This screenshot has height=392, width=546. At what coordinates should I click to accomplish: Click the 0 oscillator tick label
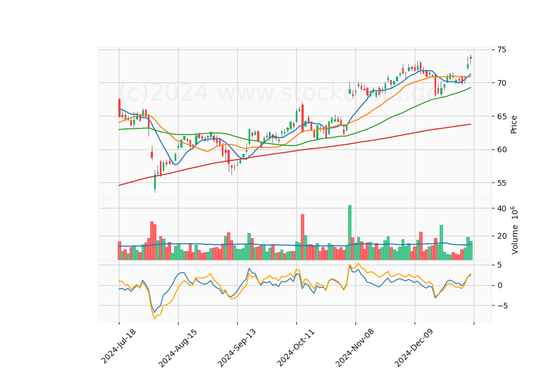tap(500, 286)
